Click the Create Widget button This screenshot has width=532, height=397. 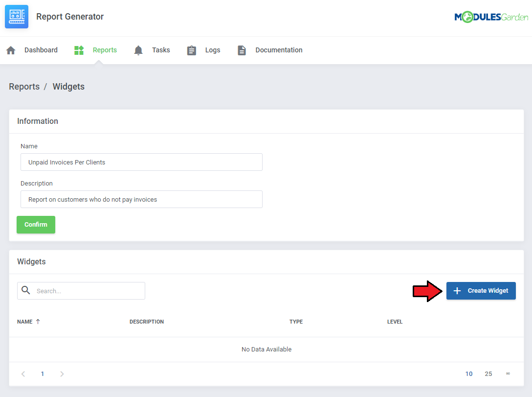(481, 291)
